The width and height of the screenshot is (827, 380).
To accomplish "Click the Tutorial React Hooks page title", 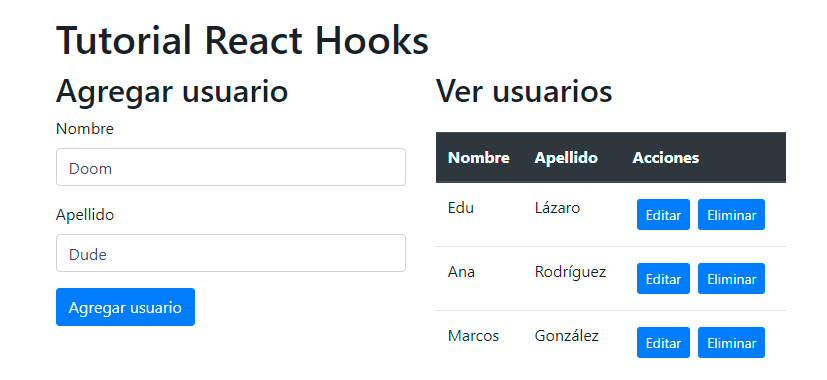I will point(242,40).
